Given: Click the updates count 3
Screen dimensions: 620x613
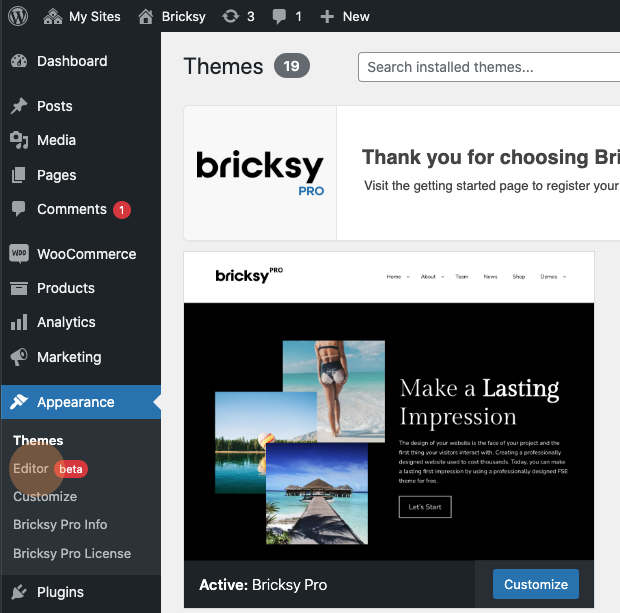Looking at the screenshot, I should click(251, 17).
